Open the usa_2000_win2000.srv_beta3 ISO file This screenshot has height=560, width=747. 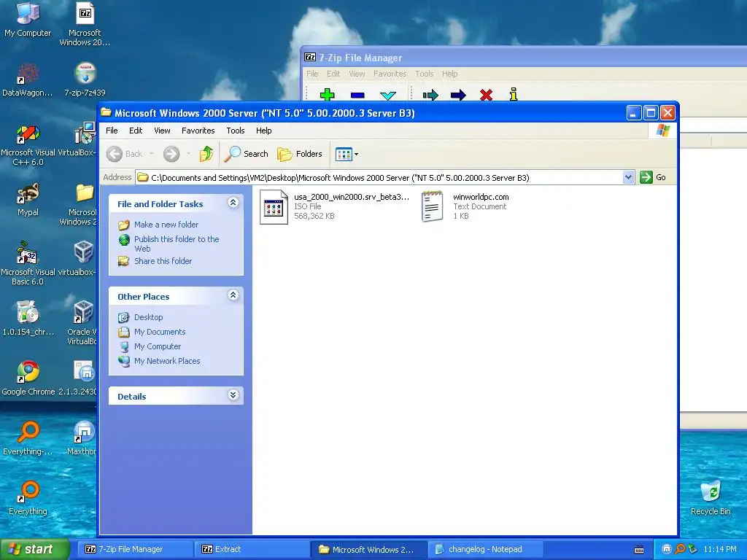tap(333, 206)
